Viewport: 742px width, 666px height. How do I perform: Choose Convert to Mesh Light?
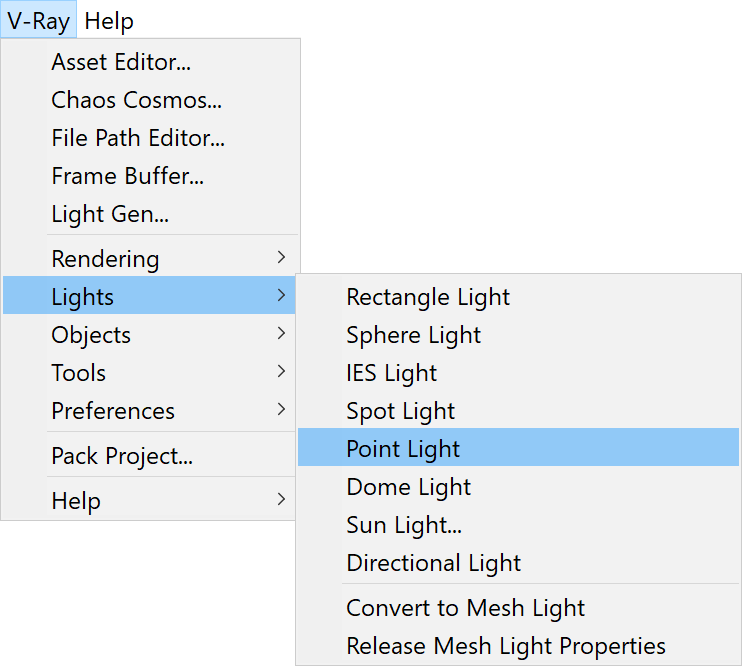(518, 607)
